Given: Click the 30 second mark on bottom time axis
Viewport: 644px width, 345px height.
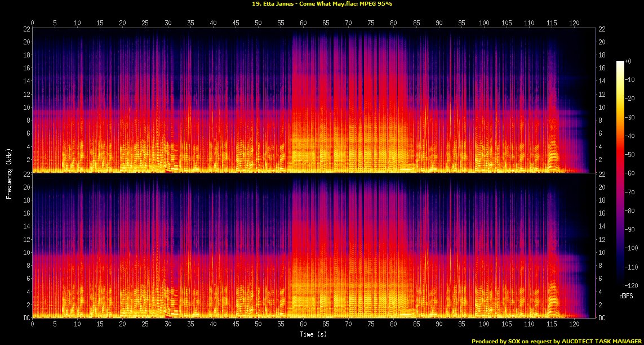Looking at the screenshot, I should pos(168,325).
